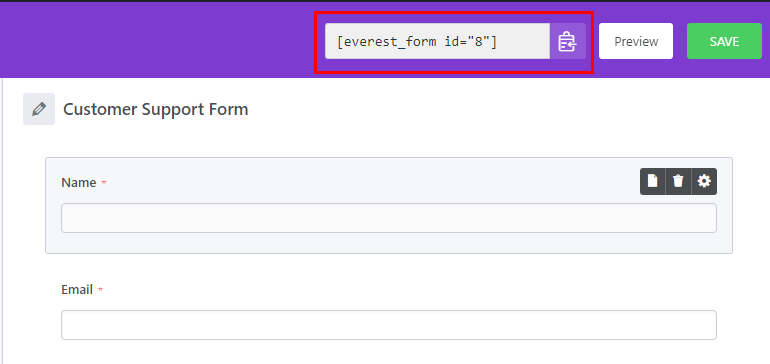Click the Email field label

77,290
